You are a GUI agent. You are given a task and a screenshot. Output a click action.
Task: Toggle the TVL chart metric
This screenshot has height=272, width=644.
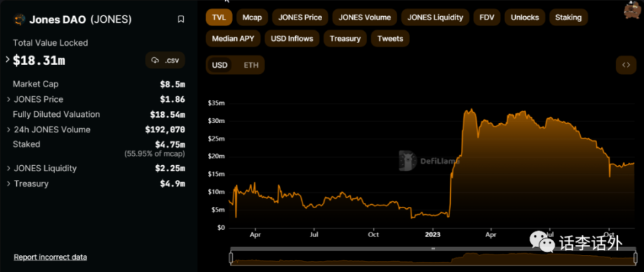pos(217,17)
